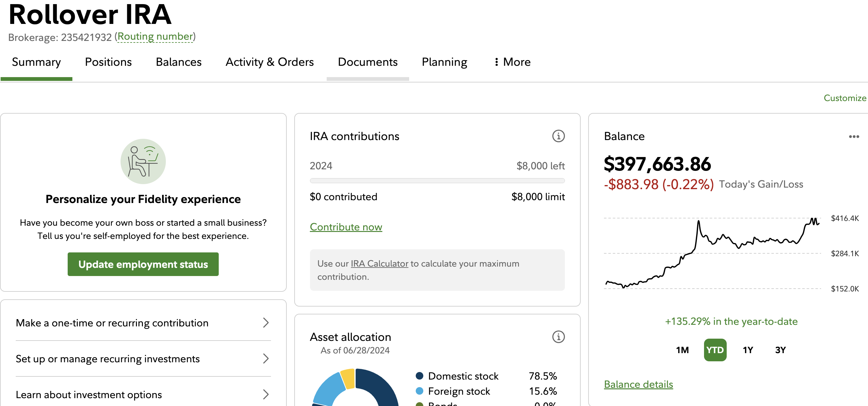Click the Customize link

pyautogui.click(x=845, y=98)
